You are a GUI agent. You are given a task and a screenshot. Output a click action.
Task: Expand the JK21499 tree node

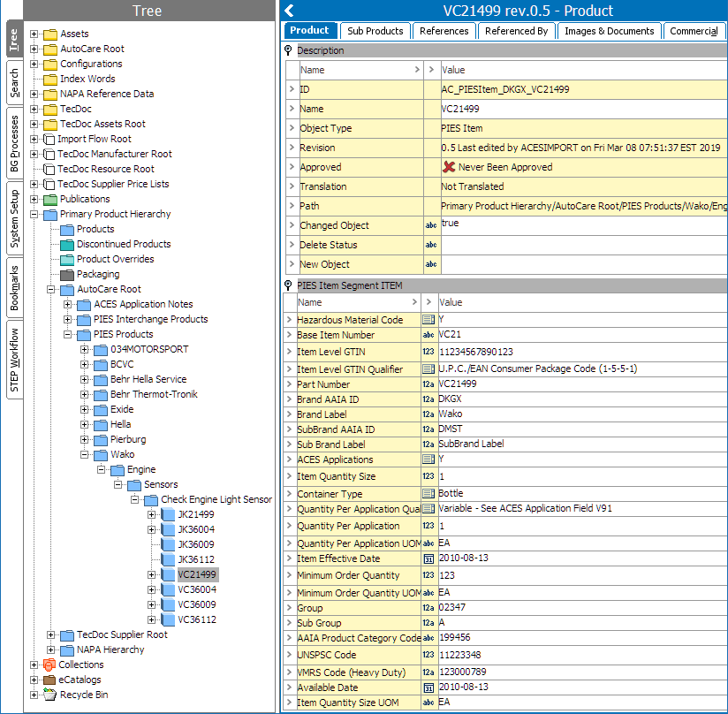pos(152,515)
